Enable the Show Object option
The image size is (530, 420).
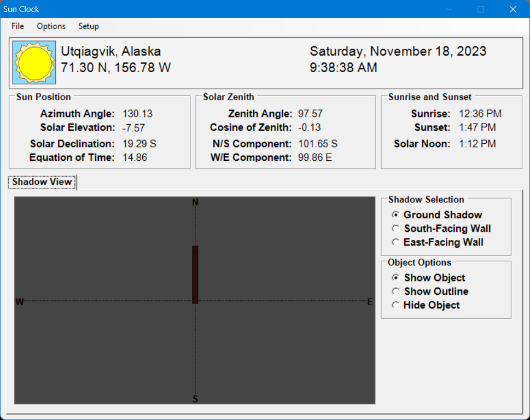pyautogui.click(x=396, y=278)
